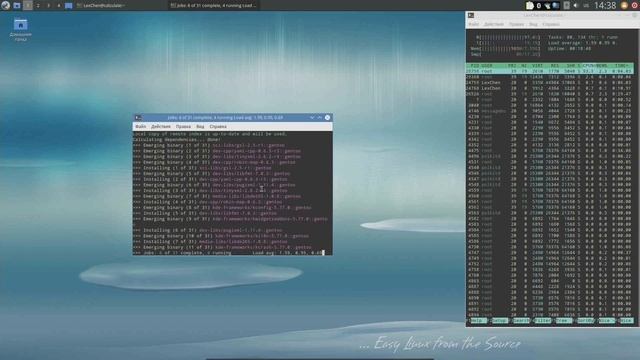Open the orange user session icon
Viewport: 640px width, 360px height.
pos(624,5)
